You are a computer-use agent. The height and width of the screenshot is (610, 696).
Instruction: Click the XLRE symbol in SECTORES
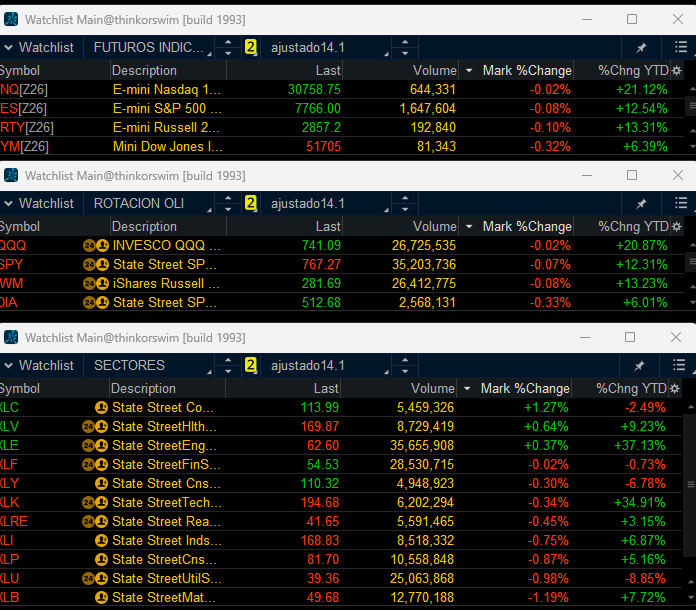point(14,522)
